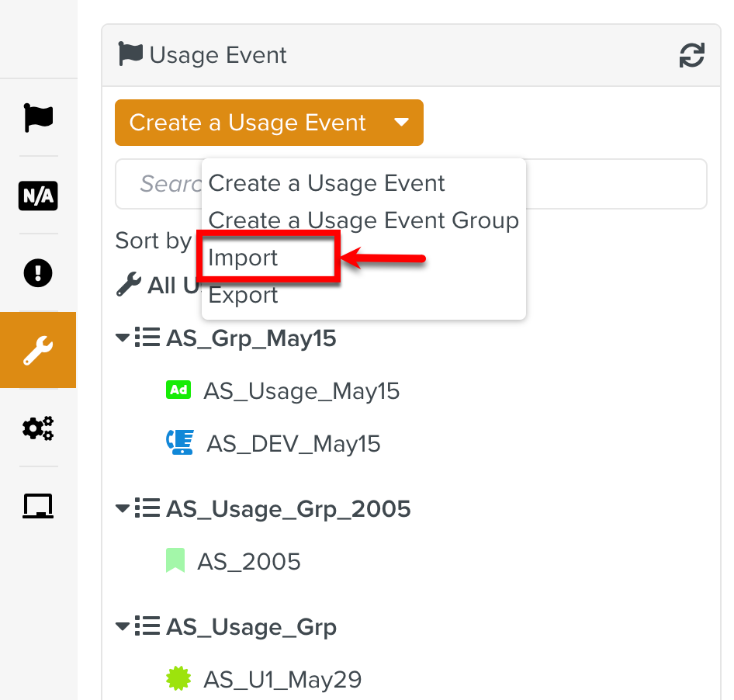Open the AS_2005 usage event
This screenshot has height=700, width=734.
[248, 561]
